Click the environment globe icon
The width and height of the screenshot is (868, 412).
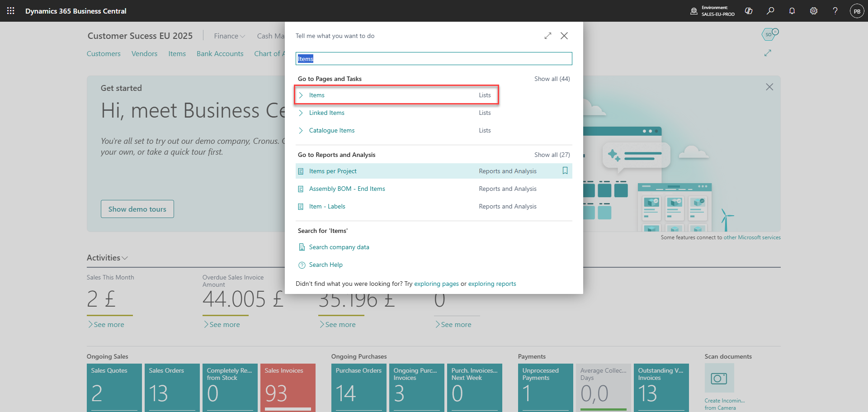694,11
